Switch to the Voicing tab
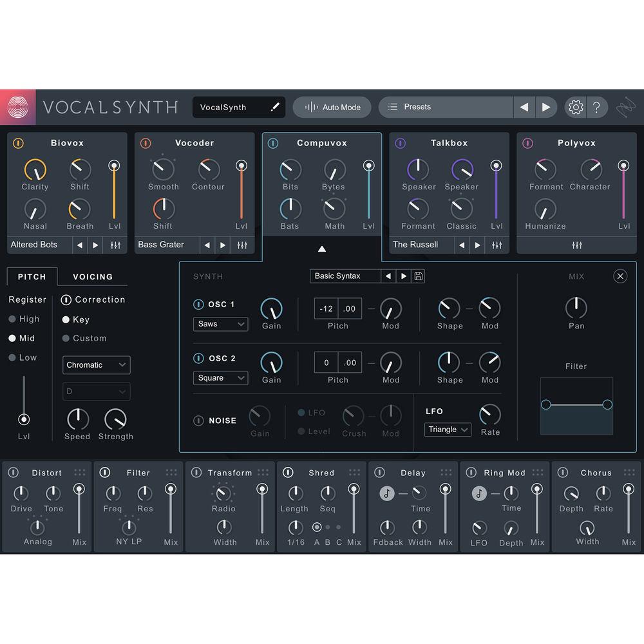This screenshot has width=644, height=644. tap(91, 276)
